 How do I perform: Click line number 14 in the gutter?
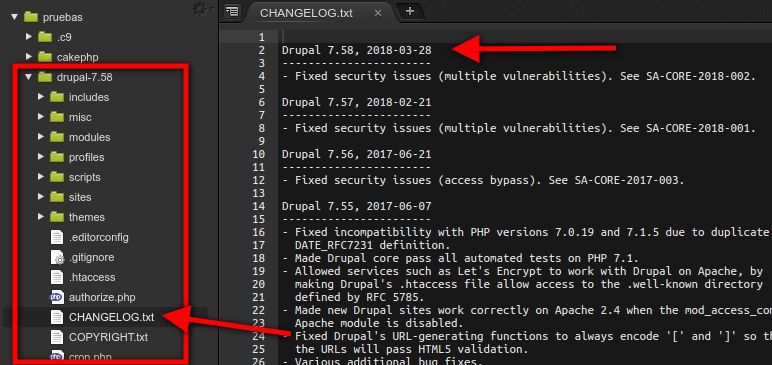coord(258,206)
